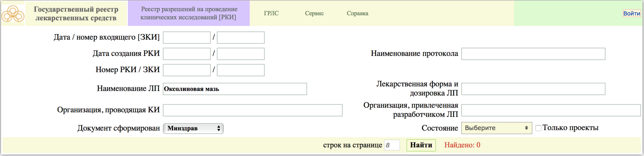Screen dimensions: 644x156
Task: Click the Организация, проводящая КИ field
Action: click(x=253, y=110)
